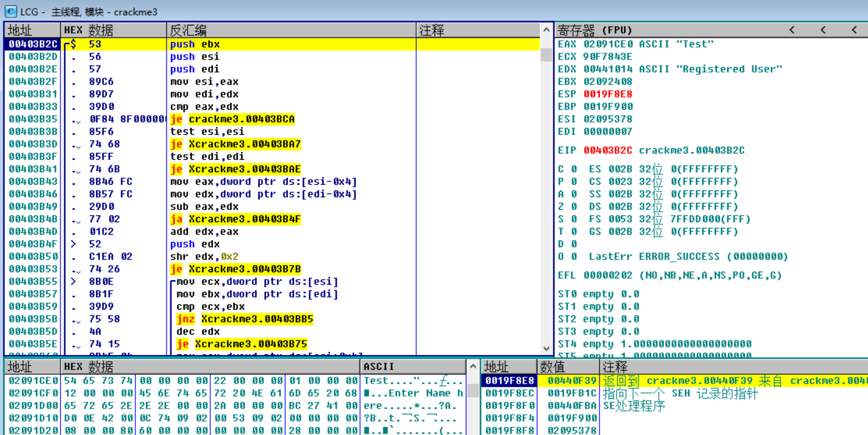Toggle the T flag value
The width and height of the screenshot is (868, 435).
click(574, 232)
